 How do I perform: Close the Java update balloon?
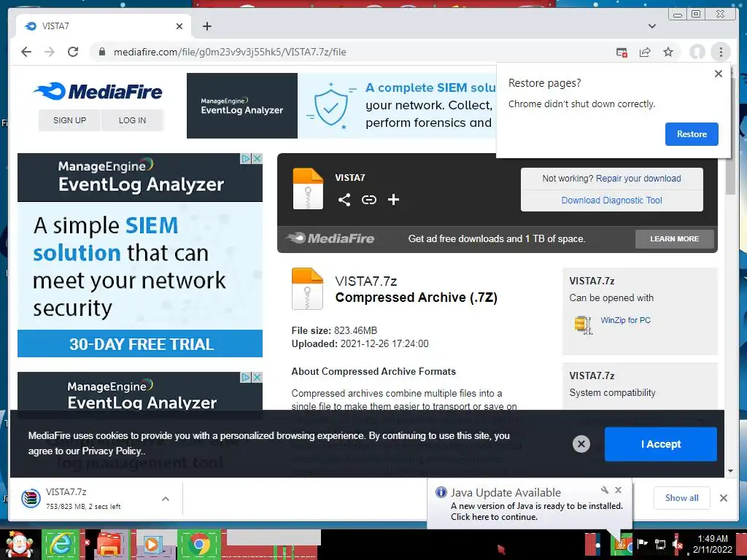[x=619, y=490]
